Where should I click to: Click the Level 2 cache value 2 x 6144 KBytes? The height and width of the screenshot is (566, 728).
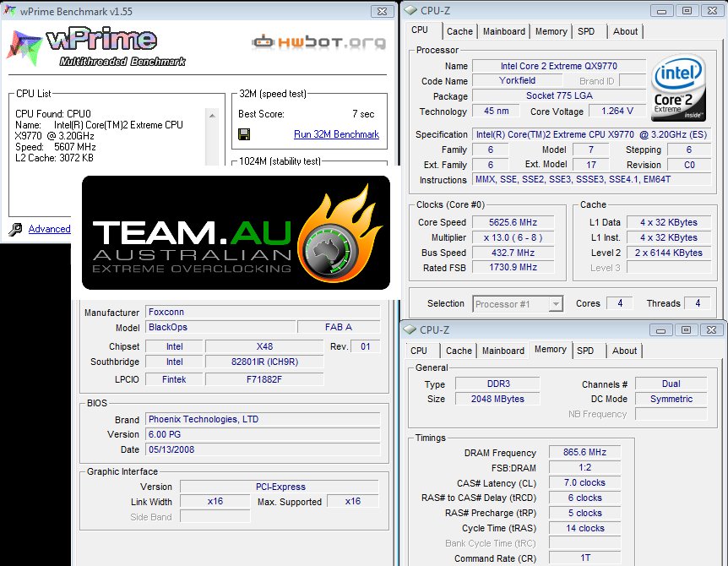point(669,253)
